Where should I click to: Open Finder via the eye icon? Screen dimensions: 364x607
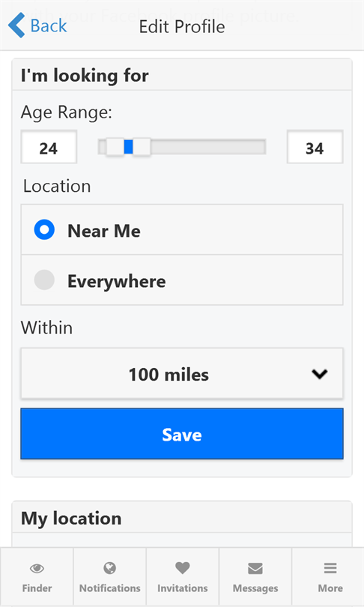point(37,568)
